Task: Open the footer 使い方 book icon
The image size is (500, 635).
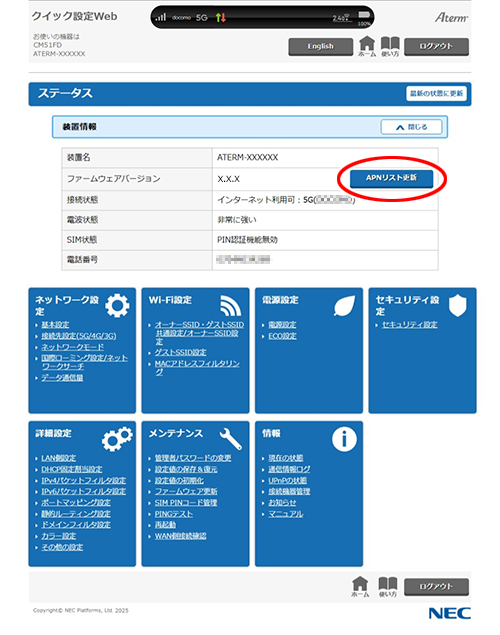Action: tap(387, 587)
